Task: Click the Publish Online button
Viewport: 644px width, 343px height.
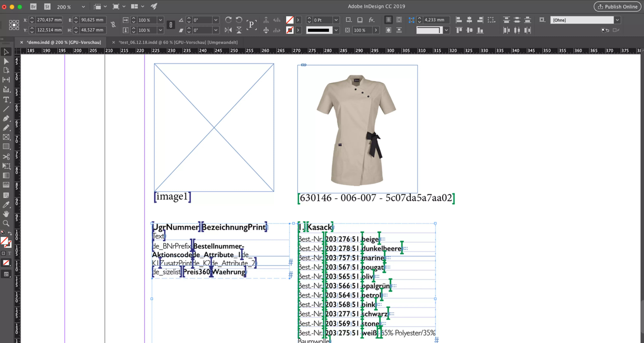Action: tap(617, 6)
